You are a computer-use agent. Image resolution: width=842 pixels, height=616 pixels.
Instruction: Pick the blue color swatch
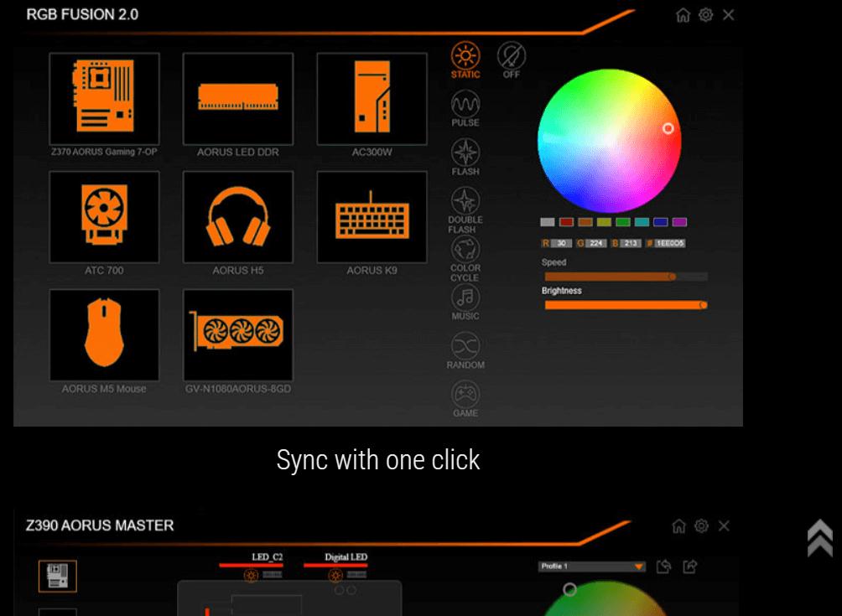[x=661, y=222]
